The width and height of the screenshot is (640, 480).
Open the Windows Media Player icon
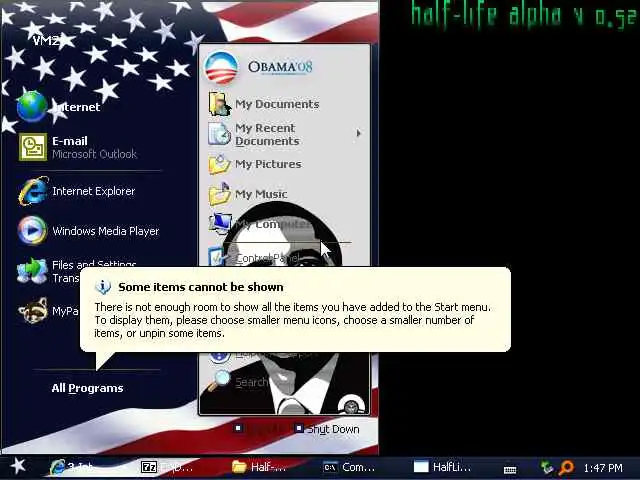[32, 231]
